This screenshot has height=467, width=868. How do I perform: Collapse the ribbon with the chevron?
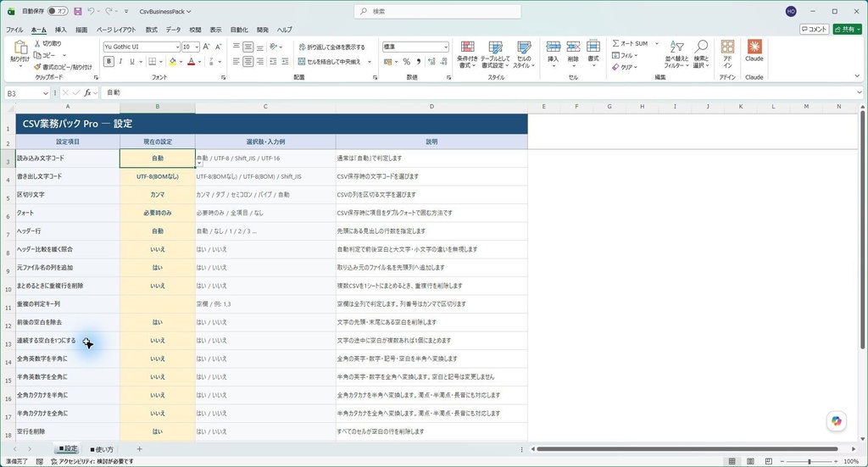(858, 76)
